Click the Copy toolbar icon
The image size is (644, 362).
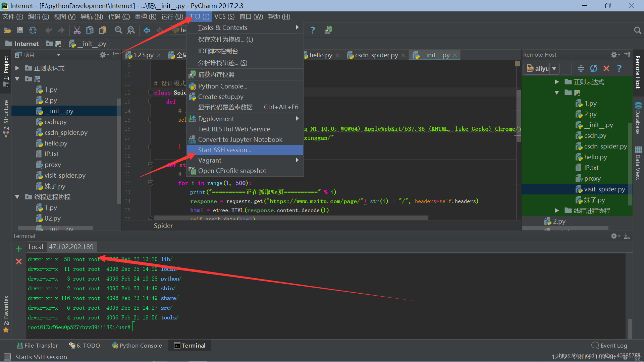click(x=90, y=31)
